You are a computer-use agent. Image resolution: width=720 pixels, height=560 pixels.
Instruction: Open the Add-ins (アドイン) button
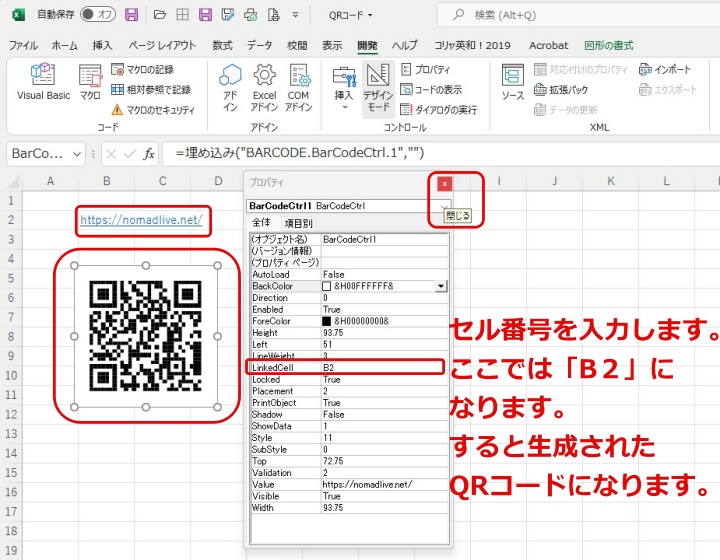pyautogui.click(x=230, y=88)
